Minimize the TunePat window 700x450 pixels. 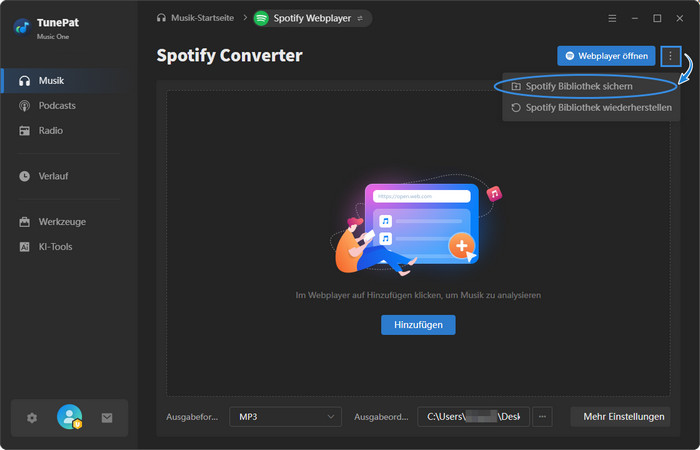[x=635, y=18]
